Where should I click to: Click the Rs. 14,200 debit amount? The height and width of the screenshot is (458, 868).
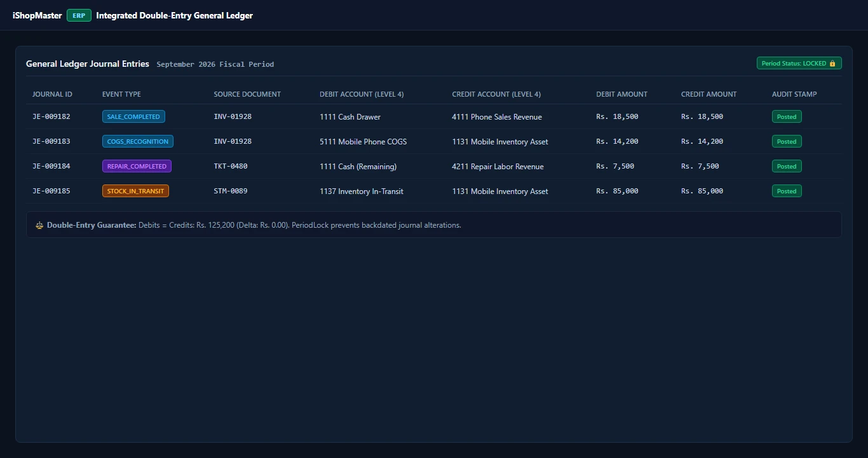coord(617,141)
